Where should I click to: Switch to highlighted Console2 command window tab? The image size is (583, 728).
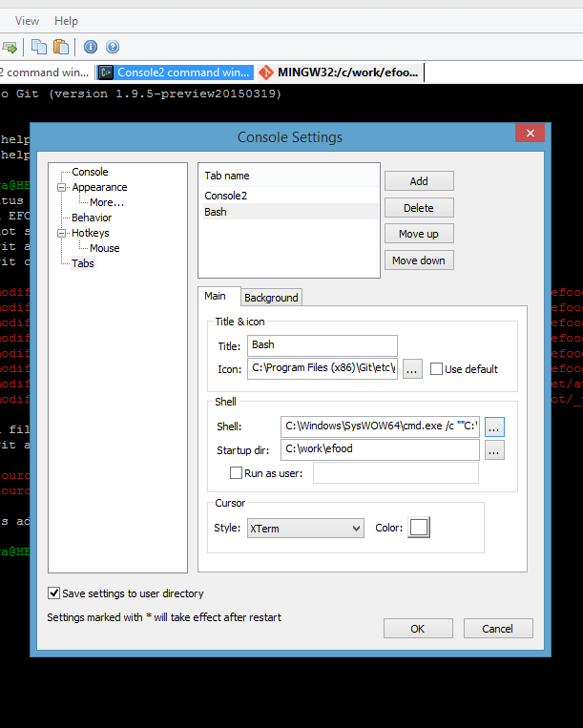tap(177, 73)
